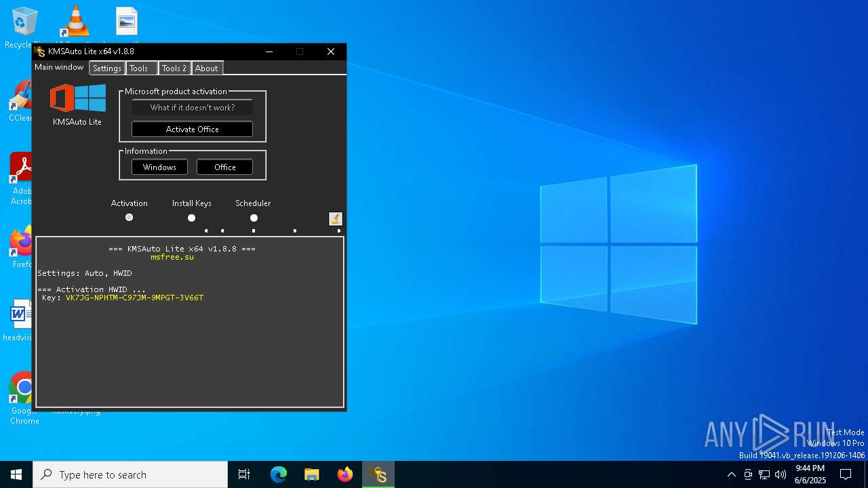Open the Tools 2 tab
This screenshot has width=868, height=488.
[174, 68]
